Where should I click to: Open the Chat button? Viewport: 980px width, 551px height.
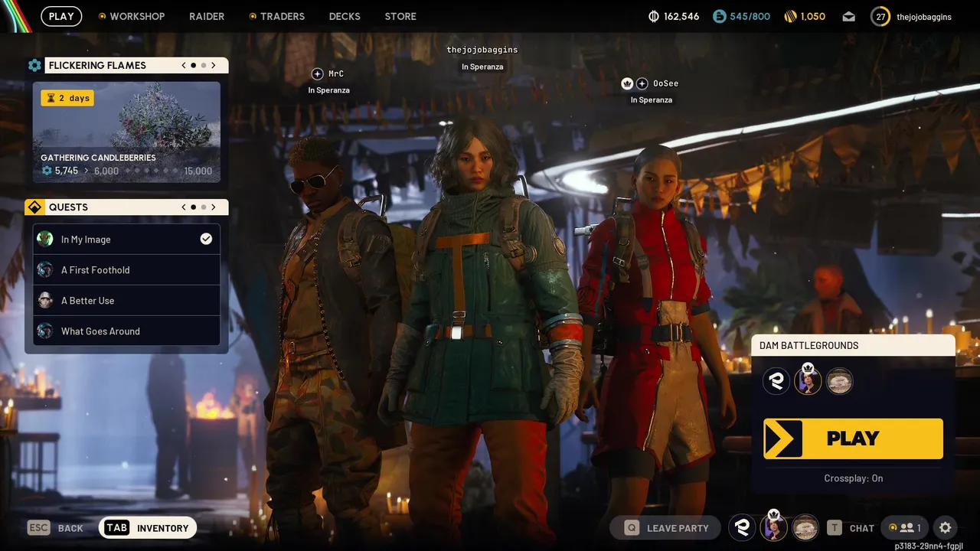tap(851, 527)
